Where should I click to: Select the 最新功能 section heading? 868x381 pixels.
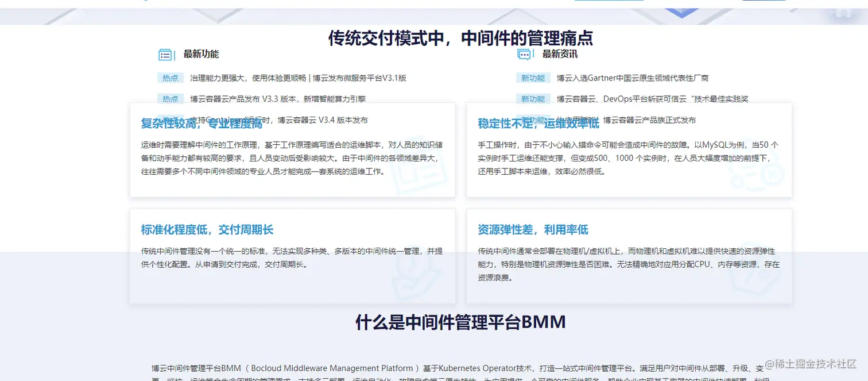click(201, 54)
